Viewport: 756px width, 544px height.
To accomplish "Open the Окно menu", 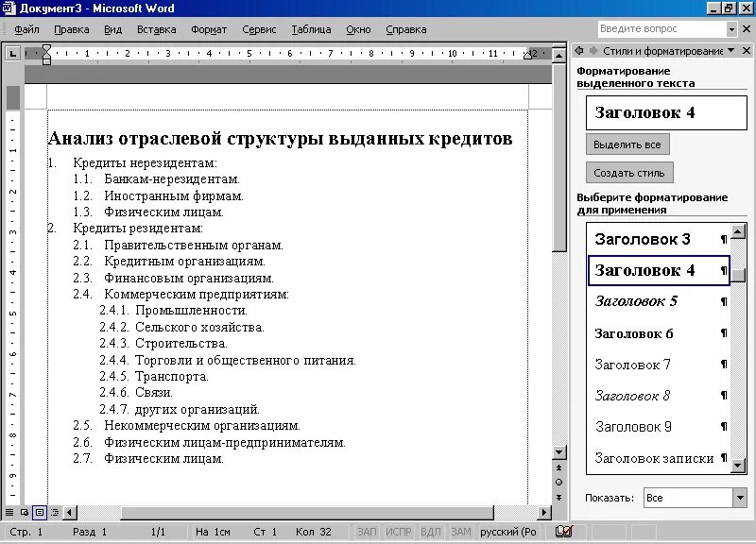I will click(x=358, y=29).
